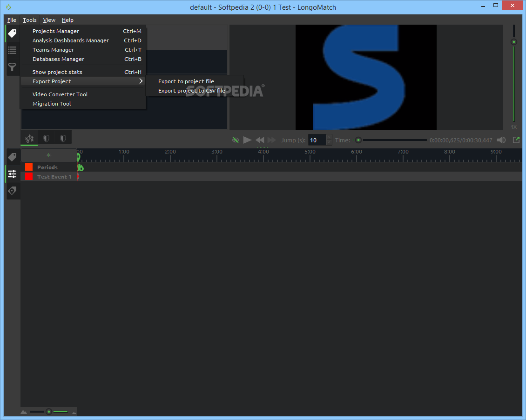Viewport: 526px width, 420px height.
Task: Adjust the playback rate vertical slider
Action: pos(513,74)
